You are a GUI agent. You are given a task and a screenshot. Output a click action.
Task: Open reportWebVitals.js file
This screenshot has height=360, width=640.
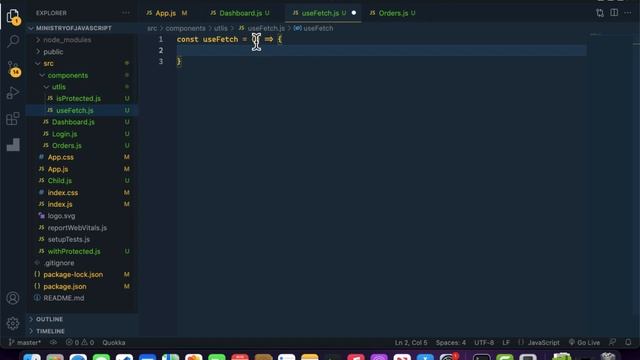point(77,228)
